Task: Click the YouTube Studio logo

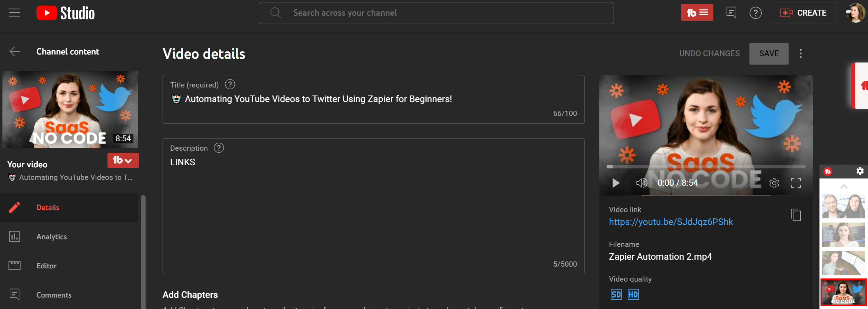Action: click(x=66, y=13)
